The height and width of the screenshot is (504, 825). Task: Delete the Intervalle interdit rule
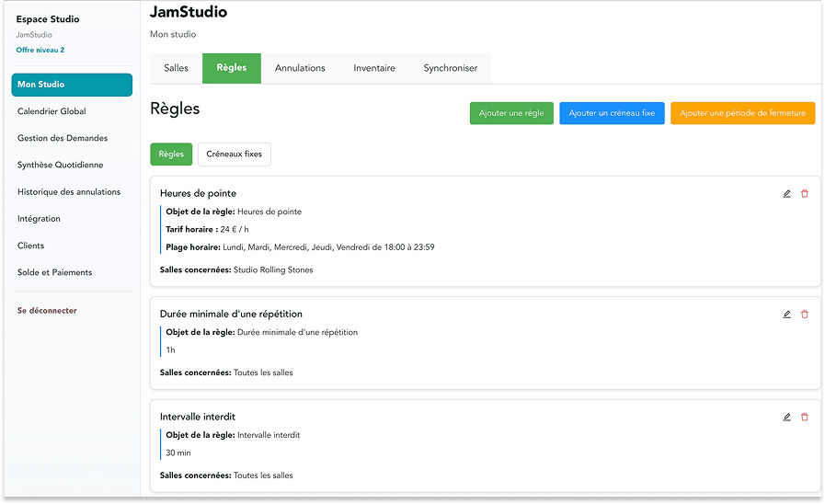coord(805,417)
